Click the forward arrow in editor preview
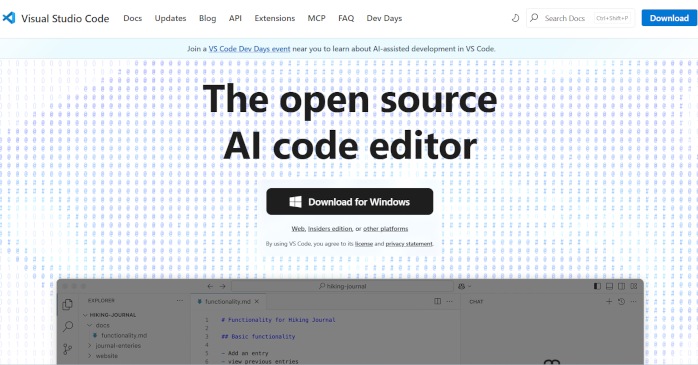This screenshot has width=698, height=365. 223,286
